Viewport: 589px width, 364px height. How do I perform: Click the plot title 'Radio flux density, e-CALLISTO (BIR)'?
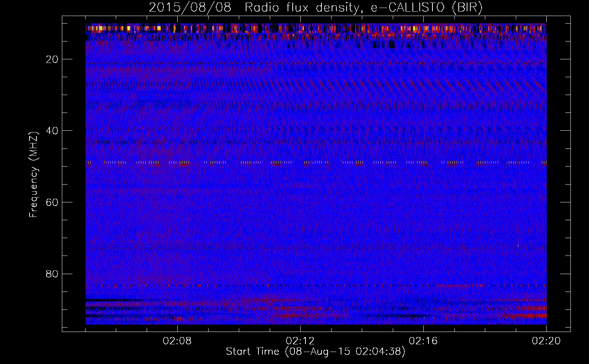pos(364,8)
